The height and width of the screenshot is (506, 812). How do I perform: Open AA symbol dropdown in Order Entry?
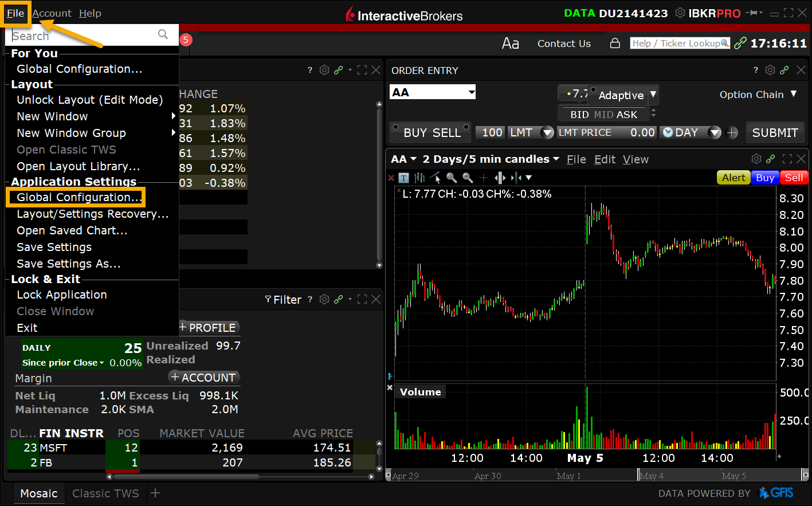[x=472, y=92]
